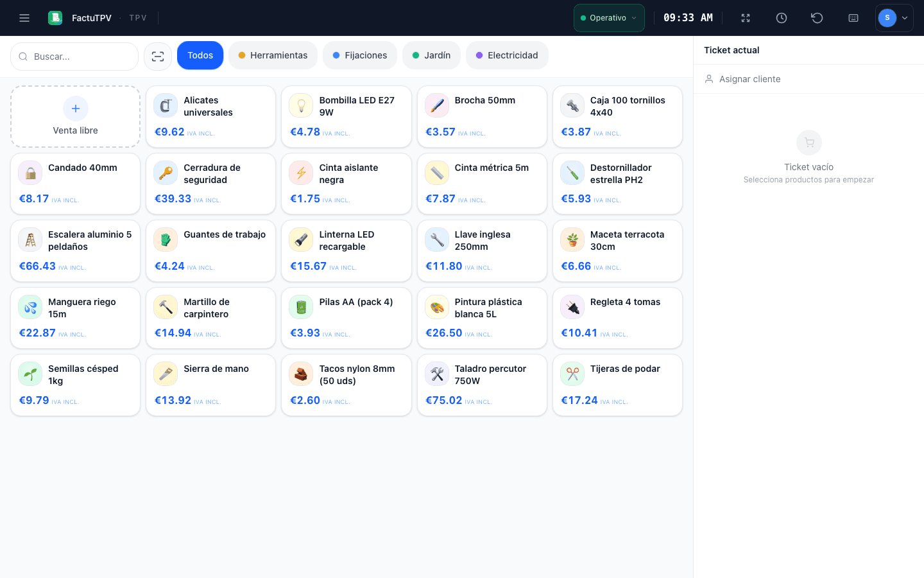
Task: Add Taladro percutor 750W to ticket
Action: (x=482, y=385)
